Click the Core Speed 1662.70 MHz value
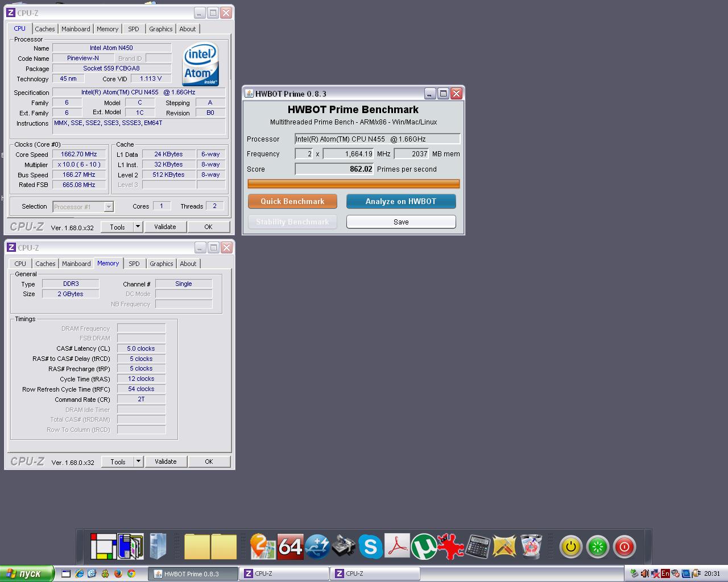This screenshot has height=582, width=728. [79, 154]
